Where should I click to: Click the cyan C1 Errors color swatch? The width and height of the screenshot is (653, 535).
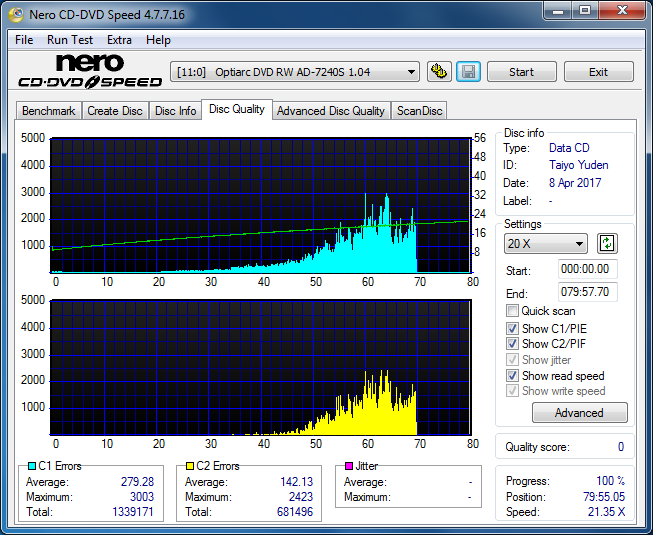32,466
